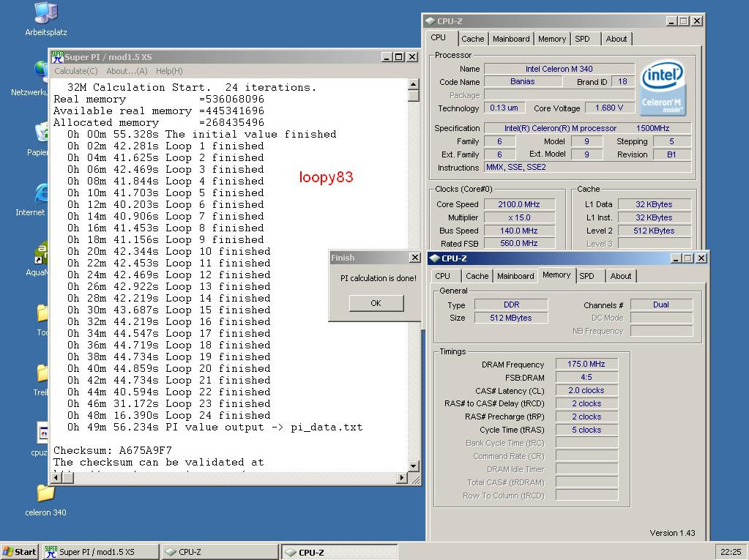Switch to About tab in upper CPU-Z
Image resolution: width=749 pixels, height=560 pixels.
(616, 39)
